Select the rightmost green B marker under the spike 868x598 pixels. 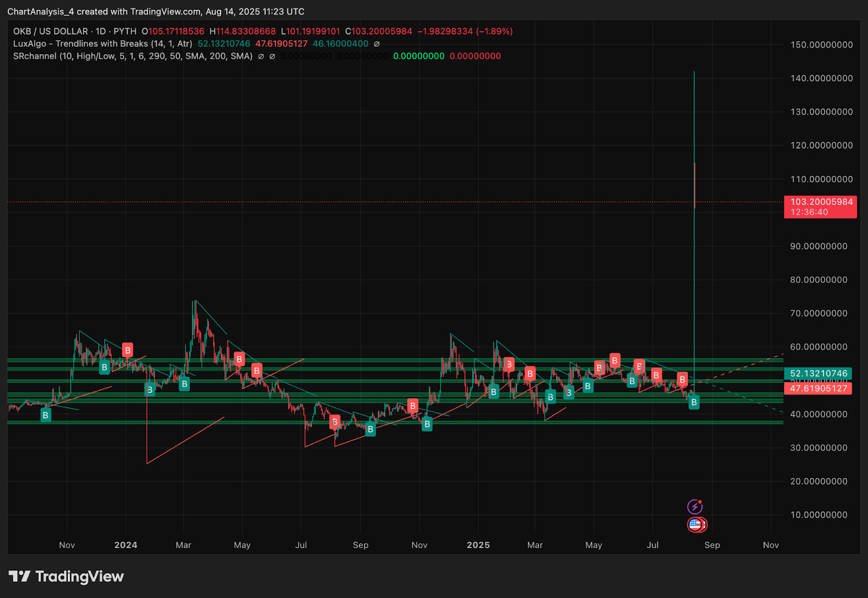coord(693,402)
